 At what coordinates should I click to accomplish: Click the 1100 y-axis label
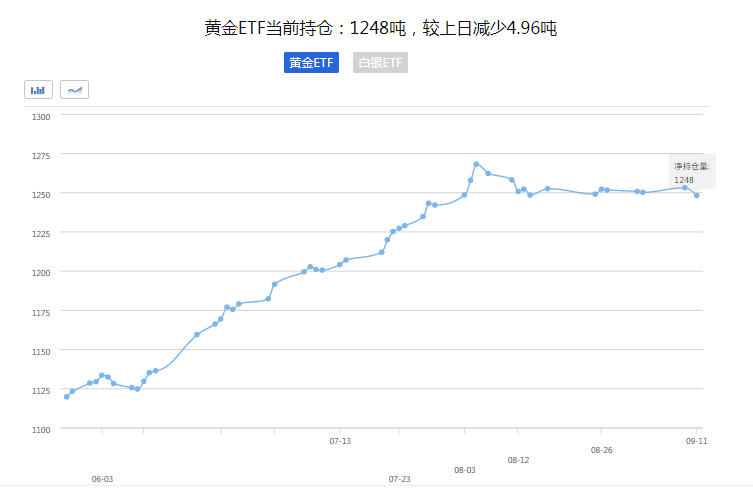(41, 430)
